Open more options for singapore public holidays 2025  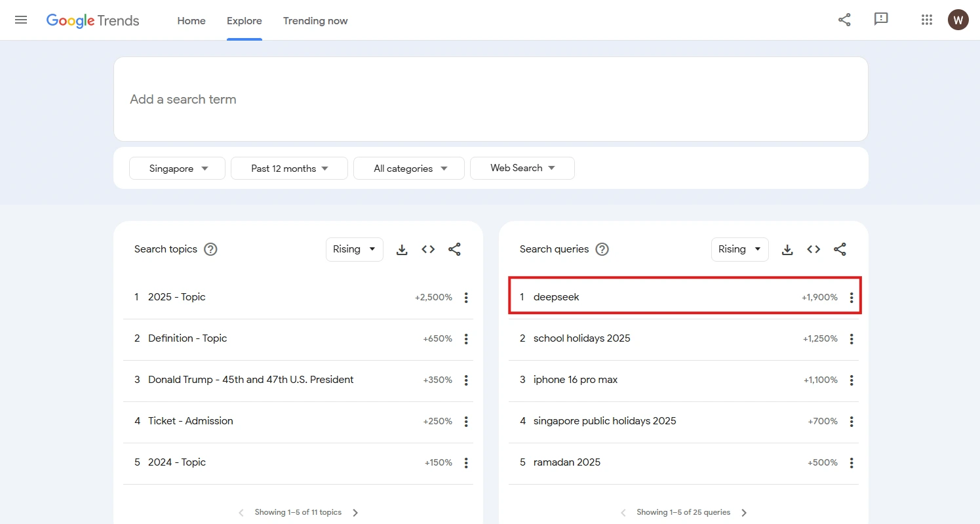[852, 422]
